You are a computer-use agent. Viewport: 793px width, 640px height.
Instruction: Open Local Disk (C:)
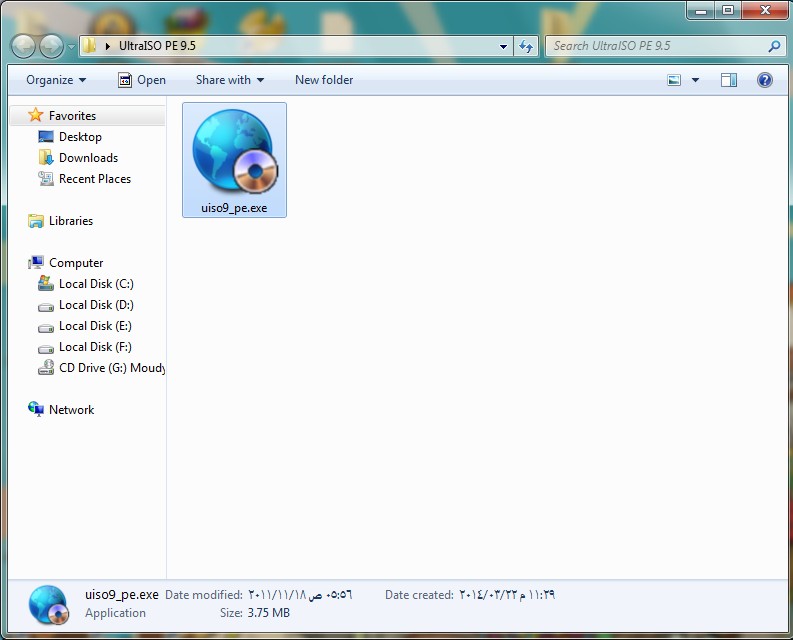[96, 284]
